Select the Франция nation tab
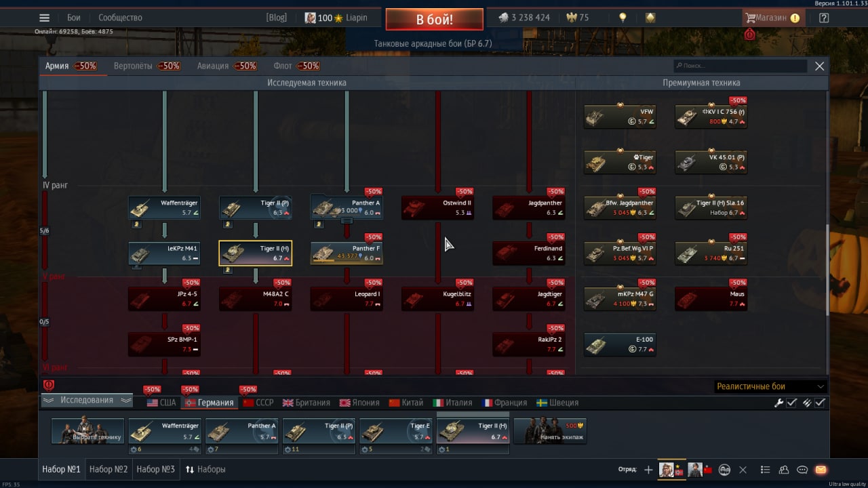Screen dimensions: 868x488 (505, 403)
